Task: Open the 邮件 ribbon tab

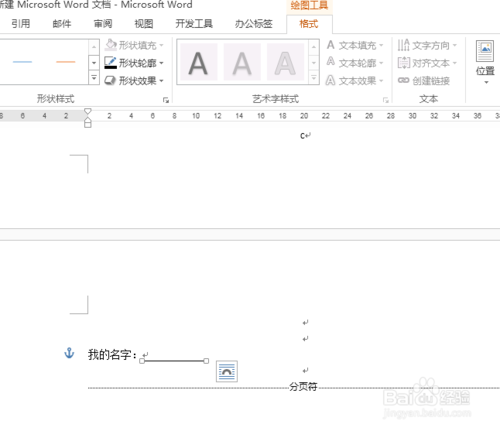Action: tap(62, 24)
